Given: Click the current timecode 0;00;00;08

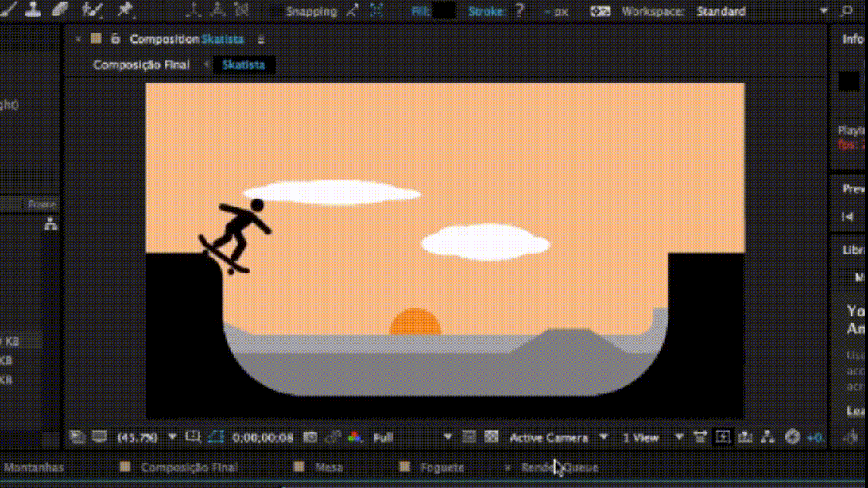Looking at the screenshot, I should point(262,437).
